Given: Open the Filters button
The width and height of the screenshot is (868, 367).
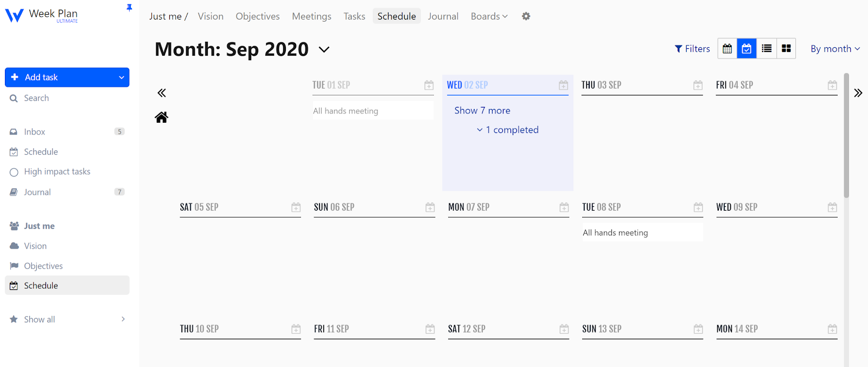Looking at the screenshot, I should pyautogui.click(x=692, y=49).
